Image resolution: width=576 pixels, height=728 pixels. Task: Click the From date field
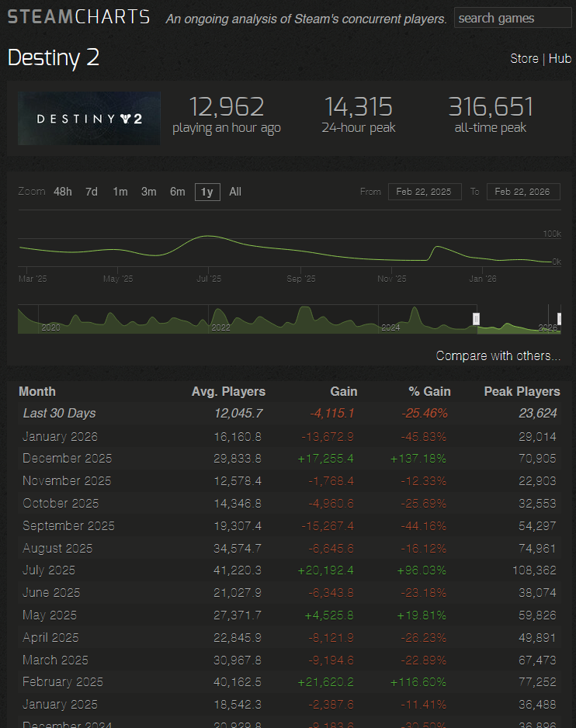[425, 192]
